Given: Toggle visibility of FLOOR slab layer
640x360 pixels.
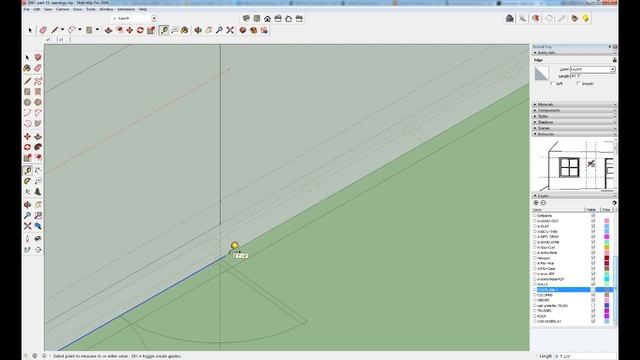Looking at the screenshot, I should [593, 289].
